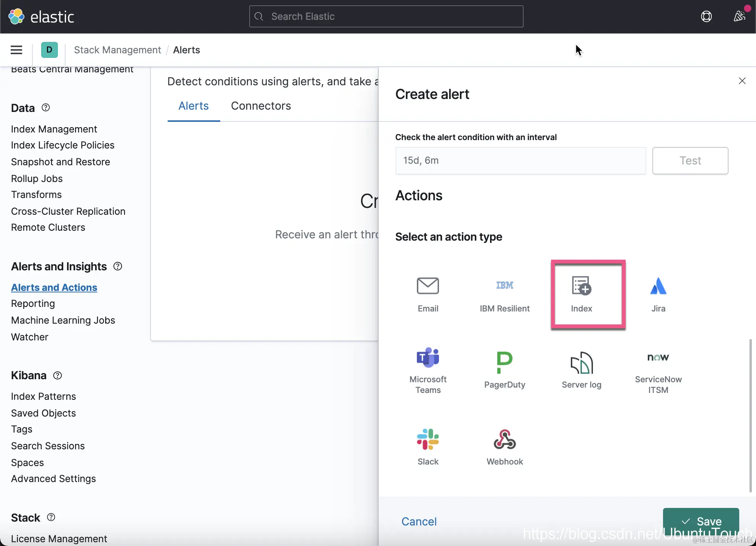Click the alert interval input field

point(521,161)
